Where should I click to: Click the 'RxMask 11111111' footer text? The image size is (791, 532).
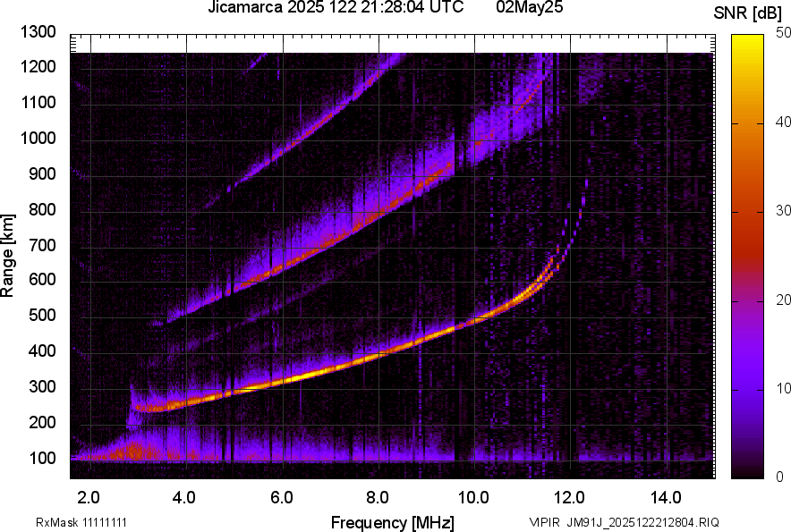tap(81, 522)
